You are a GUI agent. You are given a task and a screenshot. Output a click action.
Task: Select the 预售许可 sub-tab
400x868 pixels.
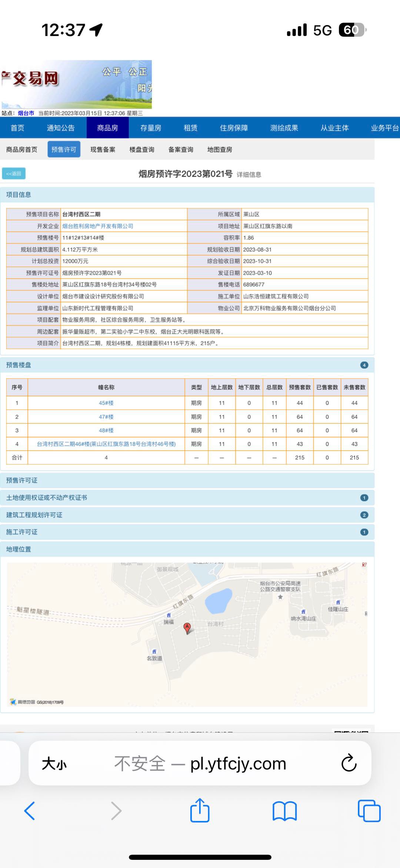point(64,149)
